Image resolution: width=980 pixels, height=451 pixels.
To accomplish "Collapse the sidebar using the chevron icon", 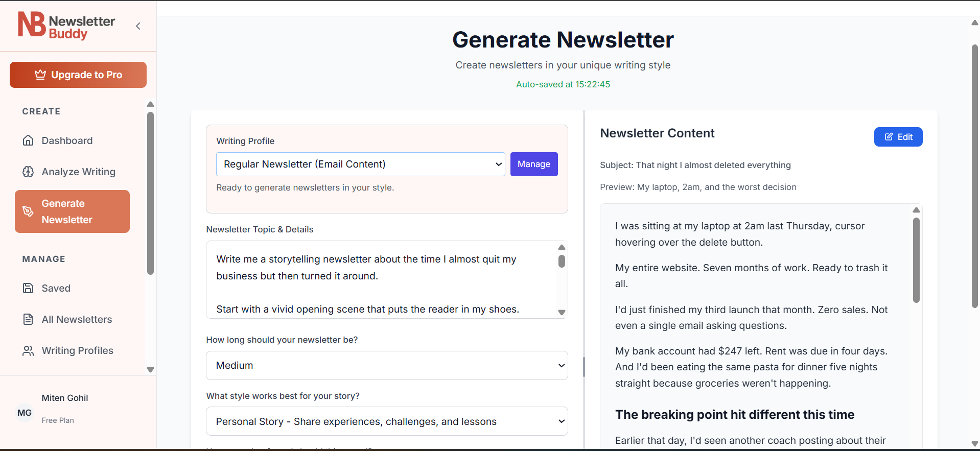I will click(138, 26).
